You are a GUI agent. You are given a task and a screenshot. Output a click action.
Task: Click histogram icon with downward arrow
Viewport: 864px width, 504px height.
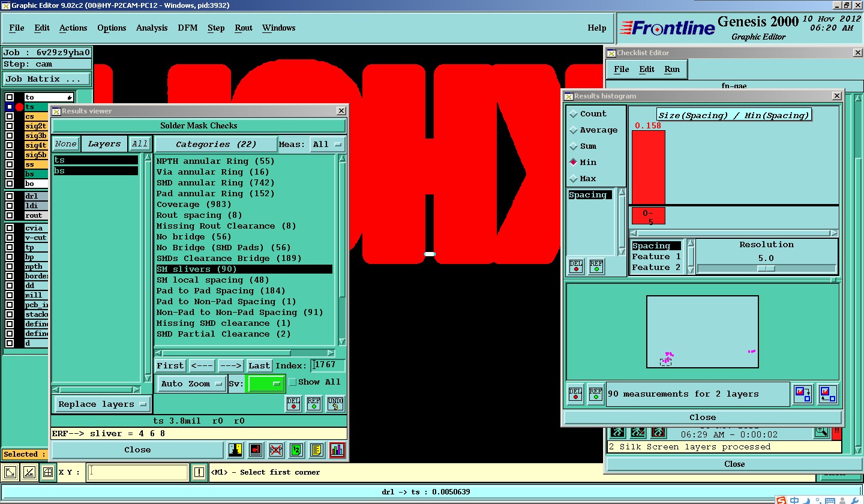tap(803, 394)
